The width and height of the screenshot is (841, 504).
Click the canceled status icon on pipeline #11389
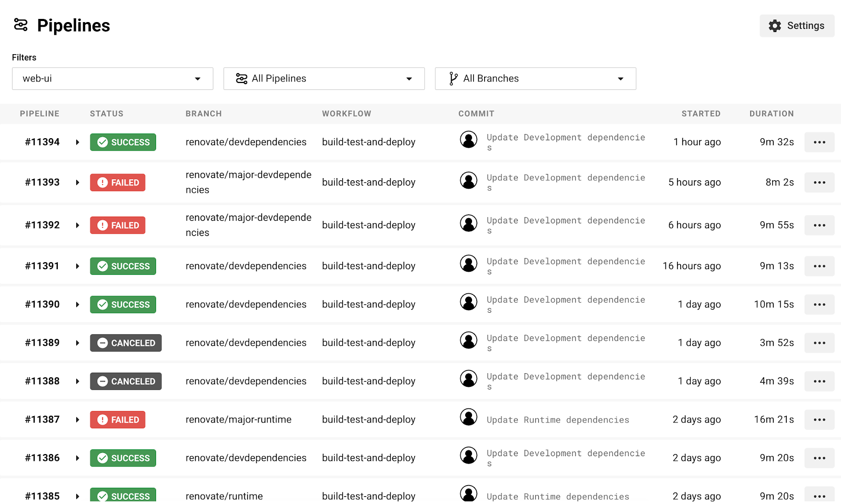point(102,343)
